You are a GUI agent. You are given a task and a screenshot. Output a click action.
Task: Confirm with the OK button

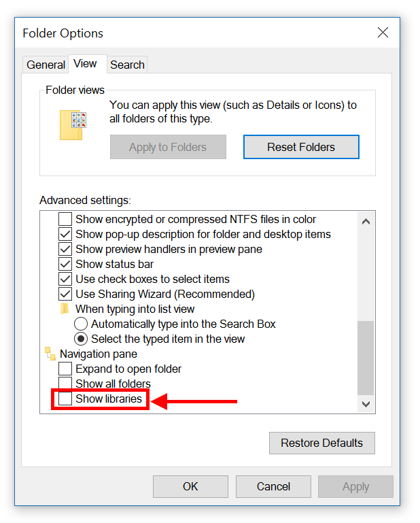pos(190,487)
